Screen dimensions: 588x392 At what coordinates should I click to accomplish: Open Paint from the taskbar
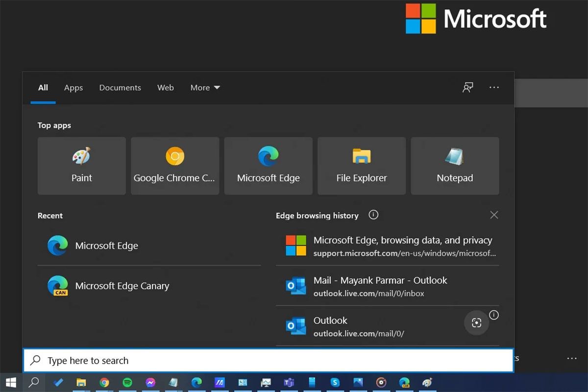point(427,382)
